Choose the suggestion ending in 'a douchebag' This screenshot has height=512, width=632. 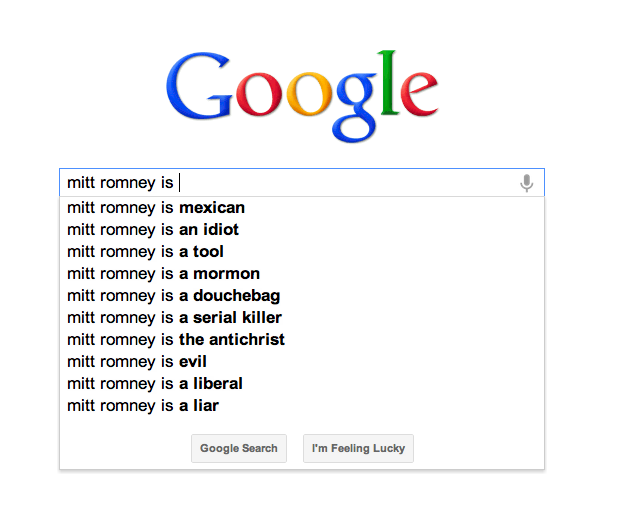point(174,296)
